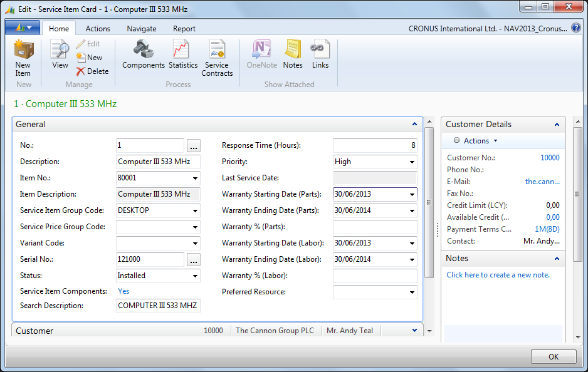
Task: Click the main form vertical scrollbar thumb
Action: (429, 202)
